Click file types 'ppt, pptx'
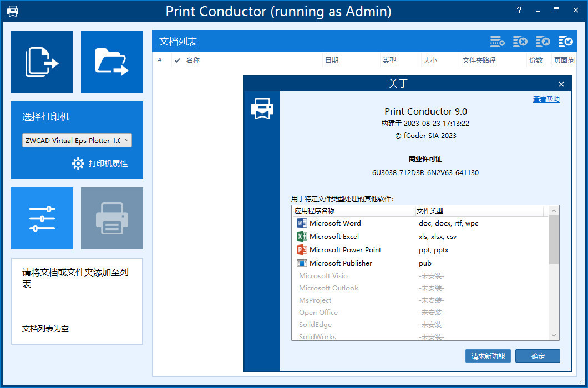The image size is (588, 388). tap(433, 249)
